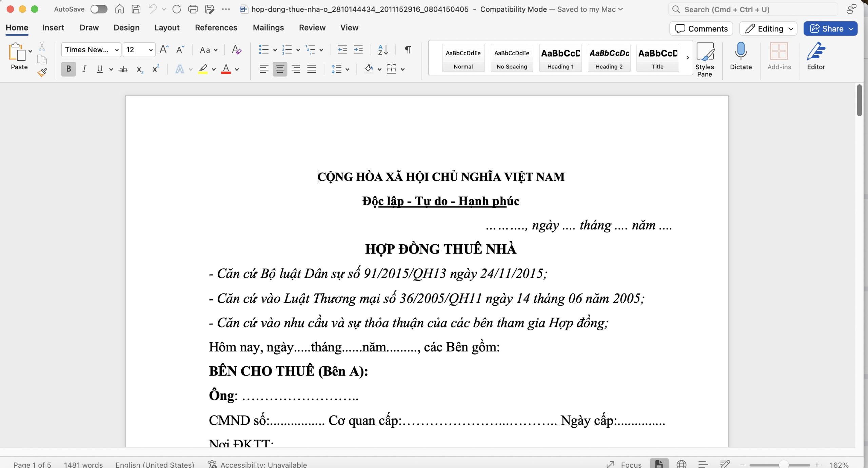868x468 pixels.
Task: Justify paragraph text
Action: pyautogui.click(x=312, y=69)
